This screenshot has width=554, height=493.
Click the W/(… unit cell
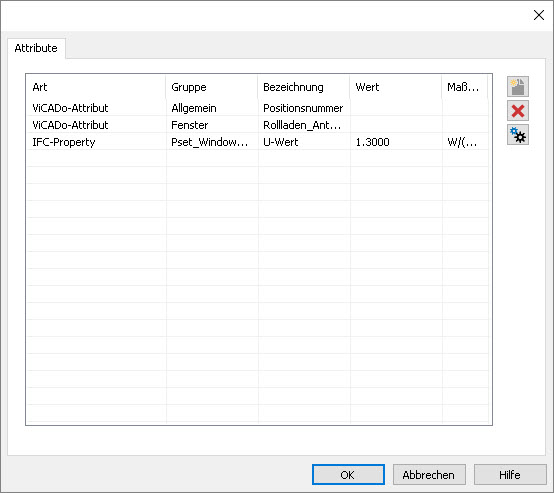(465, 142)
